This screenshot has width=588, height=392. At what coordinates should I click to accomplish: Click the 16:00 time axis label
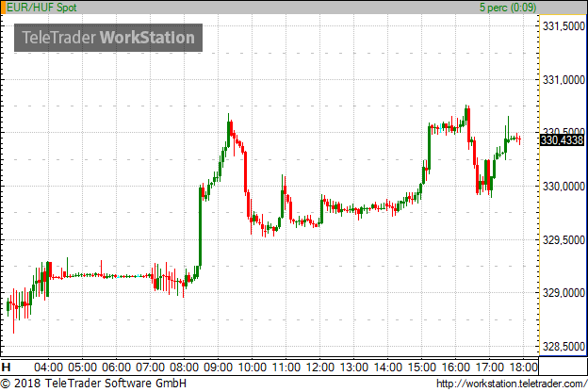[456, 367]
